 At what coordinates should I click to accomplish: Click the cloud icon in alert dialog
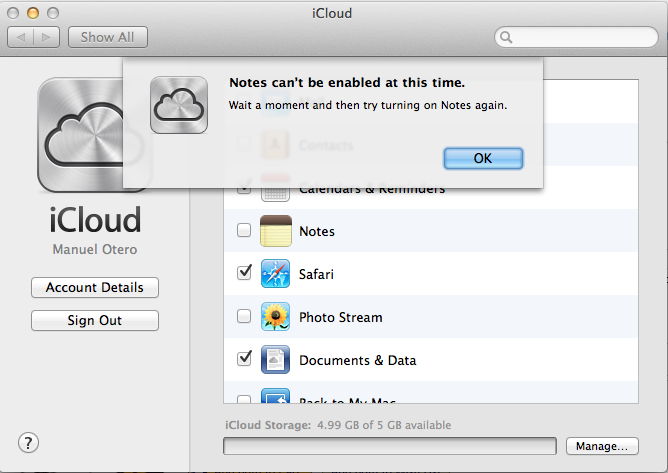[179, 105]
